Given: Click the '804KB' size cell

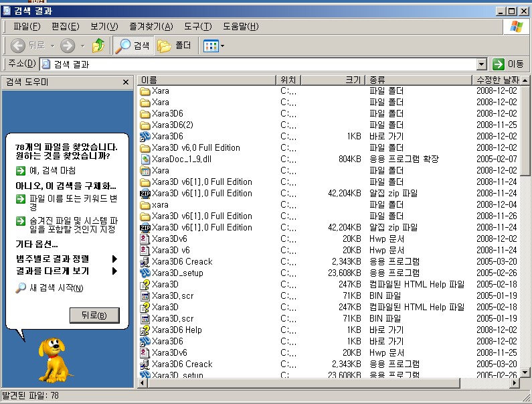Looking at the screenshot, I should 350,159.
